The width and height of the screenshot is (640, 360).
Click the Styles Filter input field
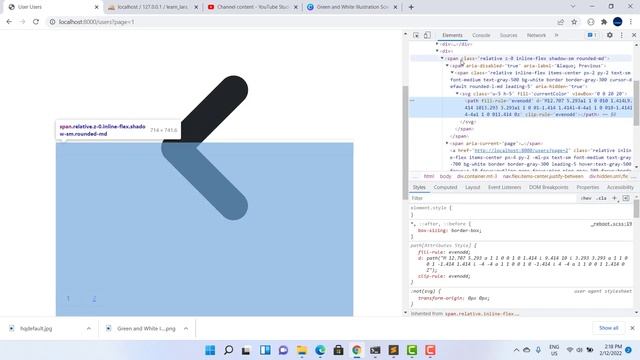[x=492, y=198]
